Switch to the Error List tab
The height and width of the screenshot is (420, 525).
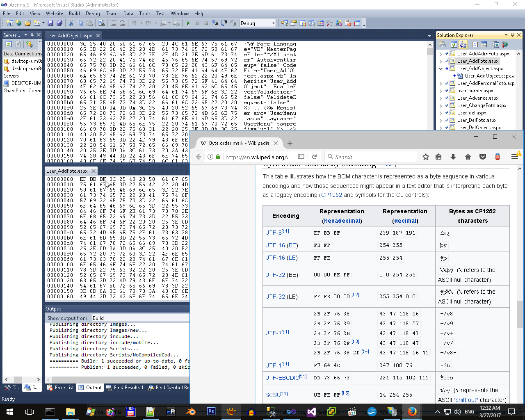click(x=61, y=387)
